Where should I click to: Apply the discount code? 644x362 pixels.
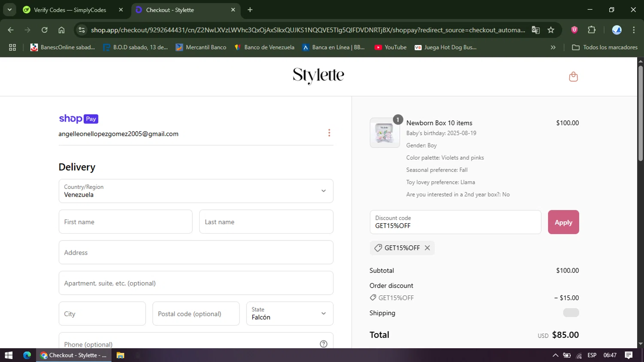(x=563, y=222)
